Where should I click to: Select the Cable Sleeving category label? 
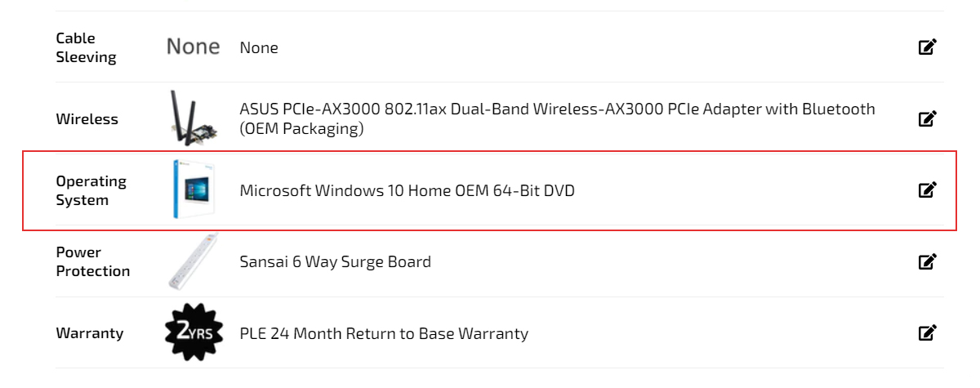pos(86,47)
